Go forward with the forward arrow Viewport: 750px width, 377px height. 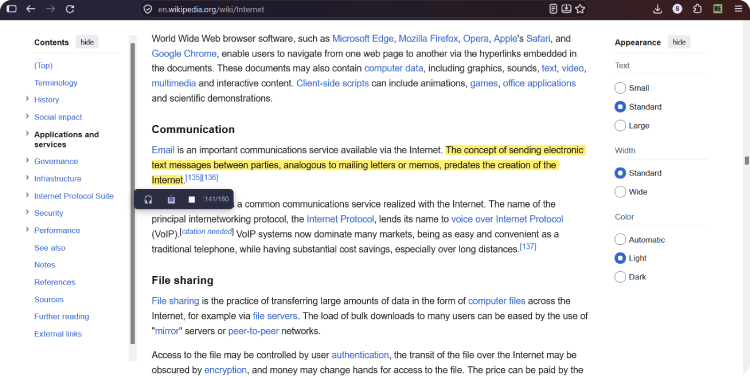[50, 9]
